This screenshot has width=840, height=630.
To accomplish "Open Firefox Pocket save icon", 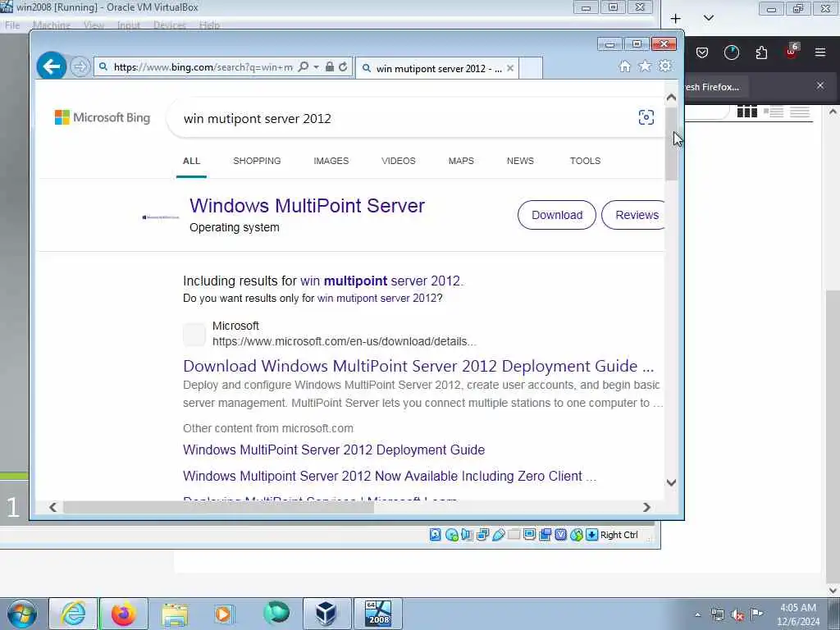I will pyautogui.click(x=702, y=52).
